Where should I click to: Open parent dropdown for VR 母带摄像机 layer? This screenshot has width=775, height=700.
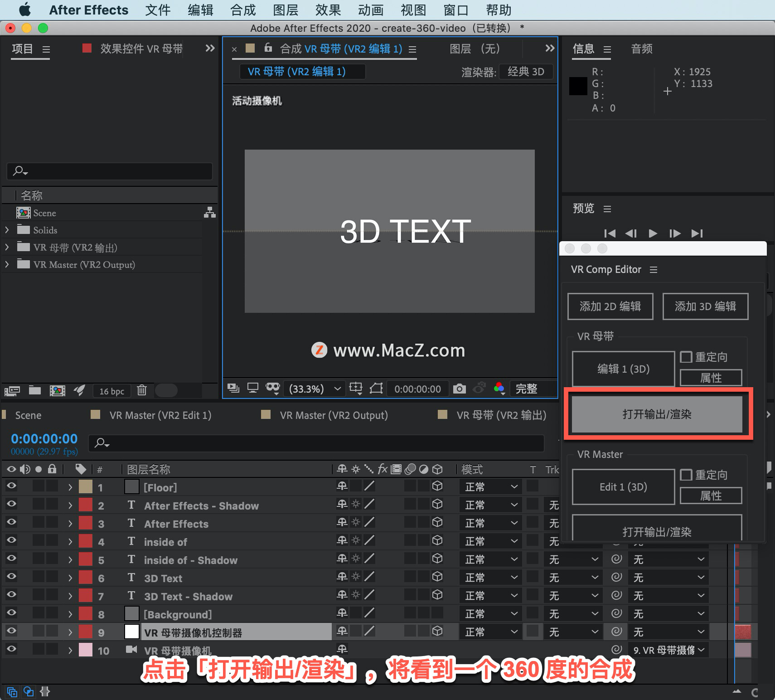[x=668, y=650]
